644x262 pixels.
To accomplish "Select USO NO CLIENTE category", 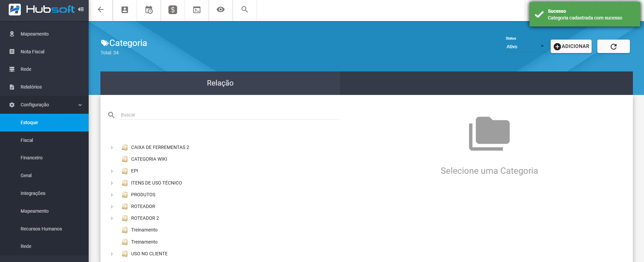I will point(149,254).
